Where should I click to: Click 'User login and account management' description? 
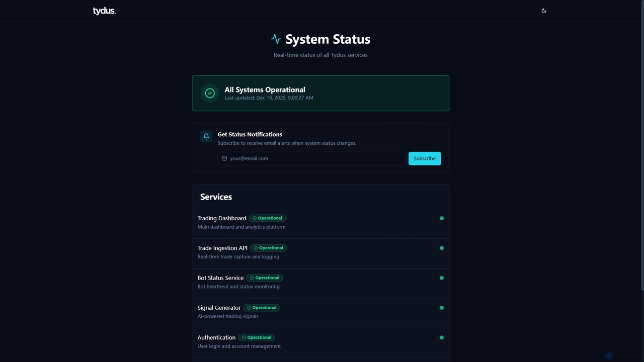click(x=239, y=346)
